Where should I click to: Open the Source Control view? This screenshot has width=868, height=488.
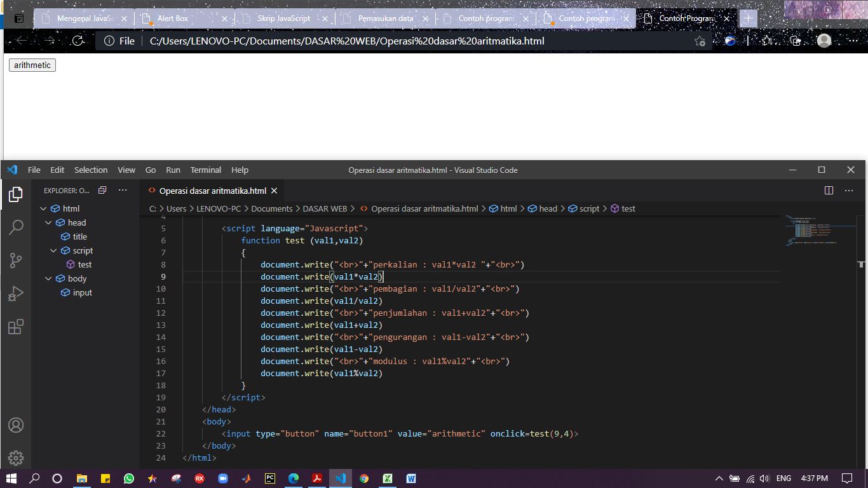pyautogui.click(x=16, y=260)
